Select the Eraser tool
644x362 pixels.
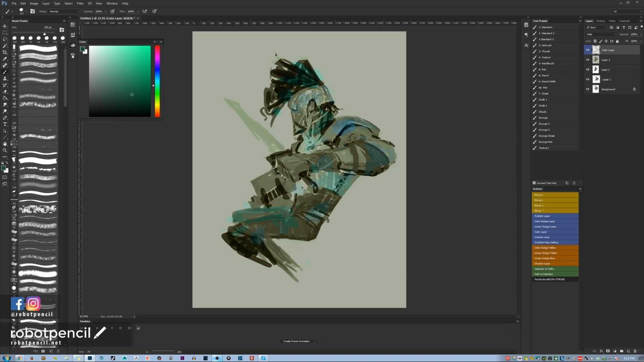coord(5,92)
